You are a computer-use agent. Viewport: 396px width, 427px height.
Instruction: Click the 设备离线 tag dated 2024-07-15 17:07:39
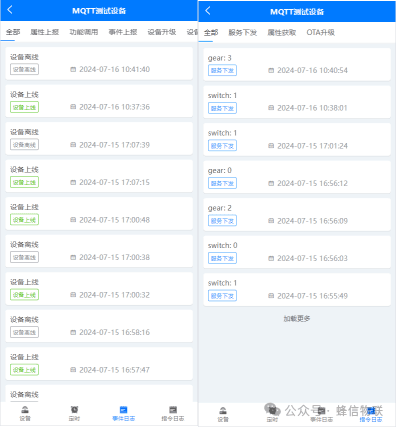point(24,145)
